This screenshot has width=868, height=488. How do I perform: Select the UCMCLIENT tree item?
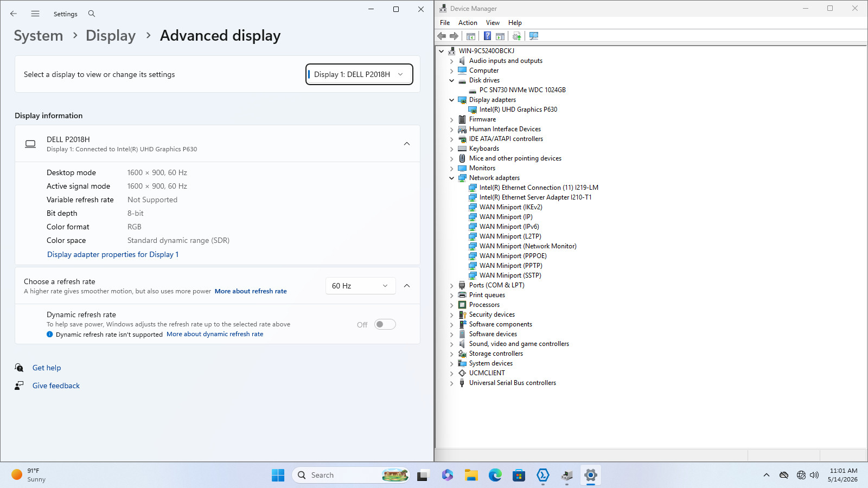coord(487,373)
